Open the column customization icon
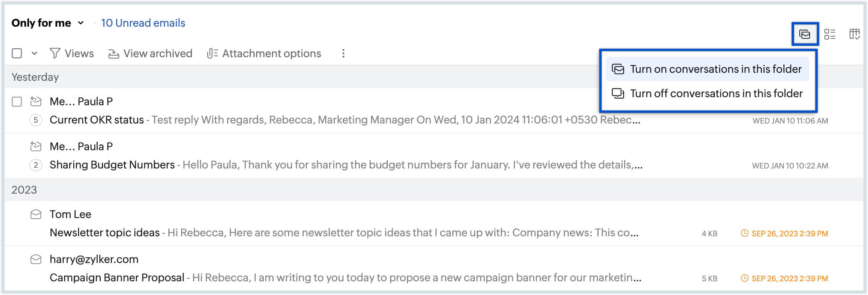Screen dimensions: 868x295 (854, 34)
